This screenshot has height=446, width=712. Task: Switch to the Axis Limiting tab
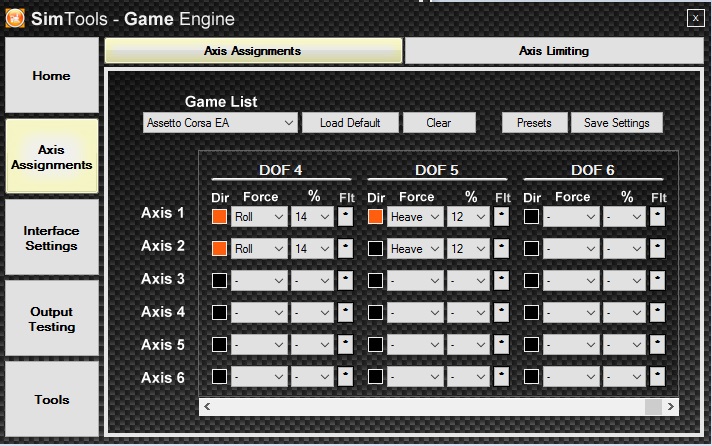[x=554, y=50]
